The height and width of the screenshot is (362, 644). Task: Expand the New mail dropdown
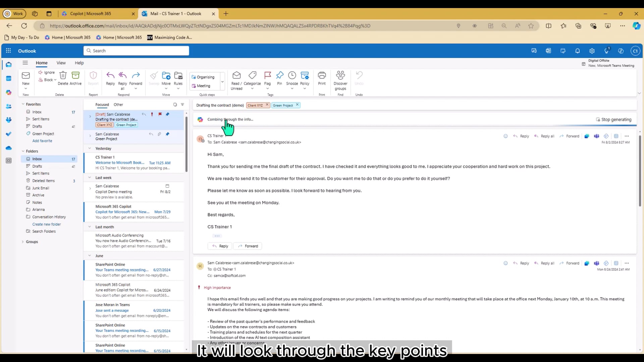pyautogui.click(x=25, y=88)
